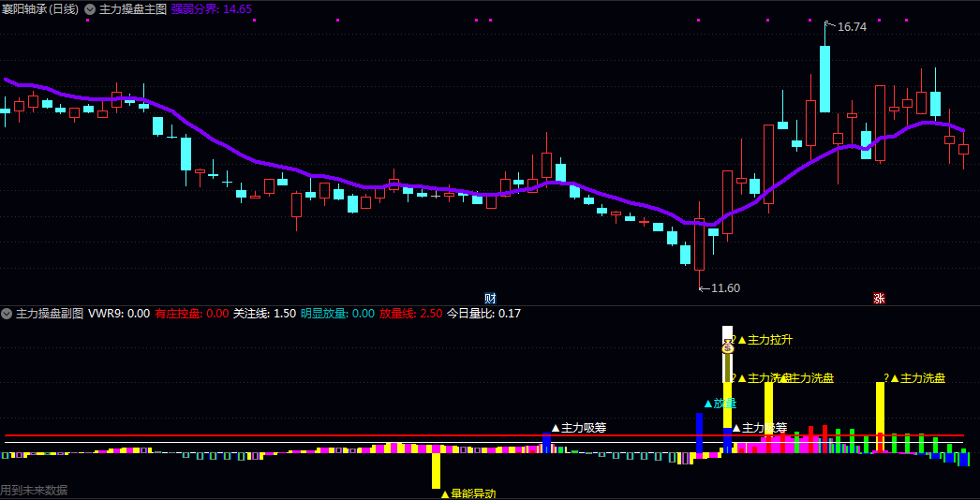Screen dimensions: 980x500
Task: Click the tall cyan candle below 16.74
Action: click(x=825, y=79)
